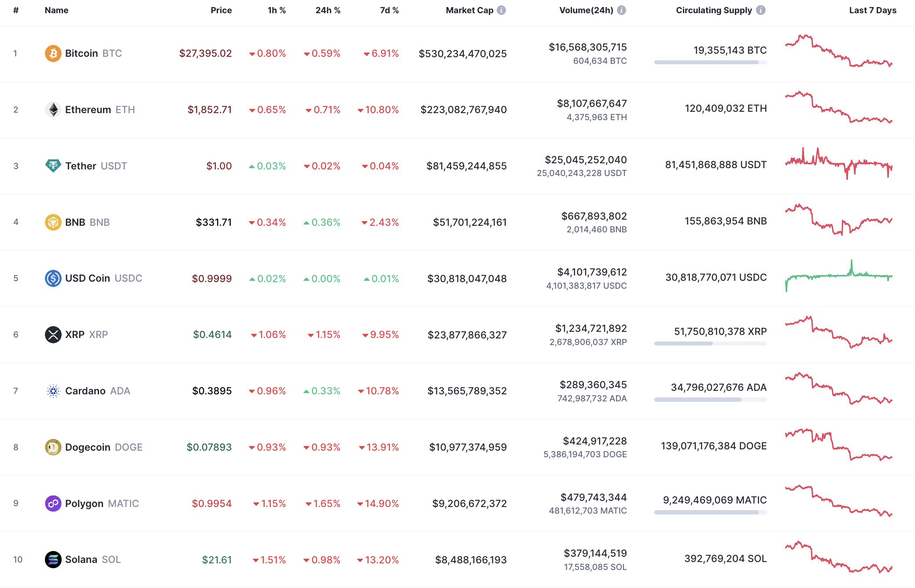Image resolution: width=915 pixels, height=588 pixels.
Task: Sort coins by 1h % column
Action: coord(276,10)
